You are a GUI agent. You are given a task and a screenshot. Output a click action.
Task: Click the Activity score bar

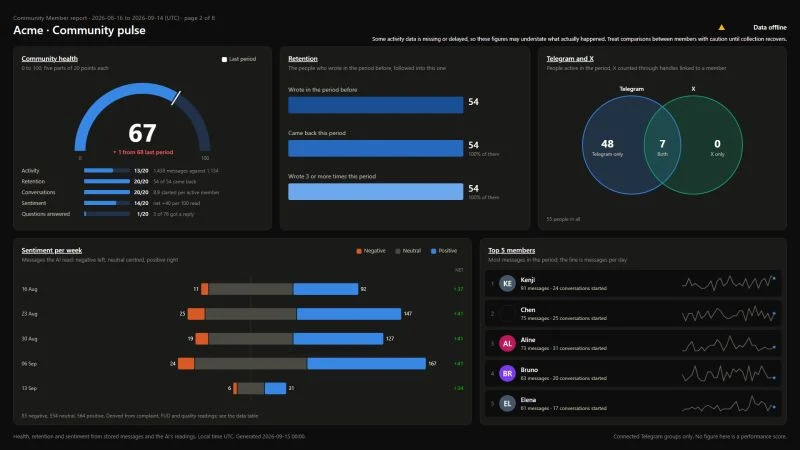107,170
